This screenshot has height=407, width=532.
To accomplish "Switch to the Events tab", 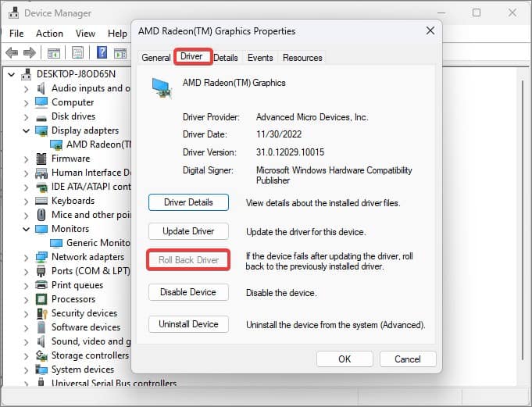I will pos(260,58).
